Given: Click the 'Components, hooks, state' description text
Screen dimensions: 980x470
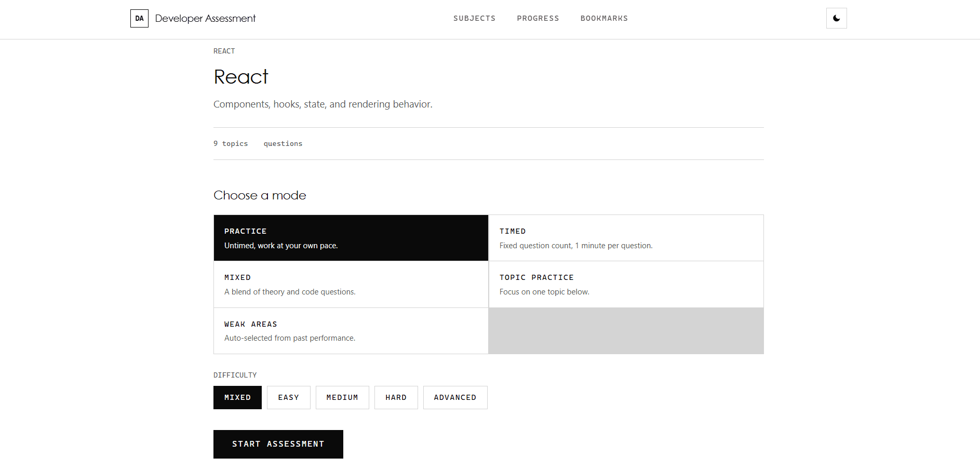Looking at the screenshot, I should pyautogui.click(x=323, y=104).
